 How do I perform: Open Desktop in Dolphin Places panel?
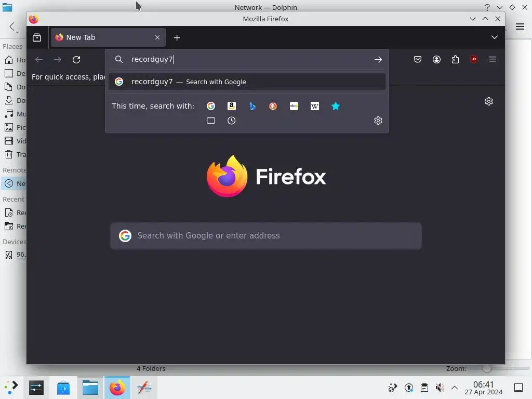click(14, 74)
